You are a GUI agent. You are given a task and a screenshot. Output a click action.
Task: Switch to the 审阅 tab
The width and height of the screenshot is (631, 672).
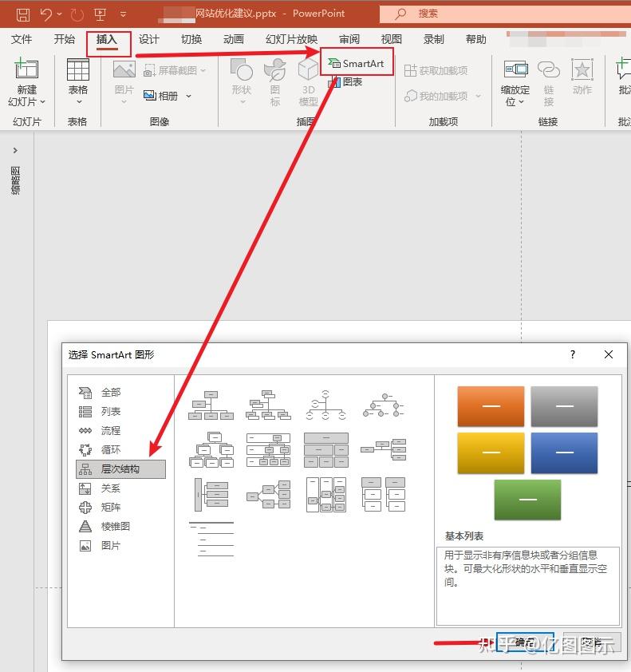click(349, 39)
